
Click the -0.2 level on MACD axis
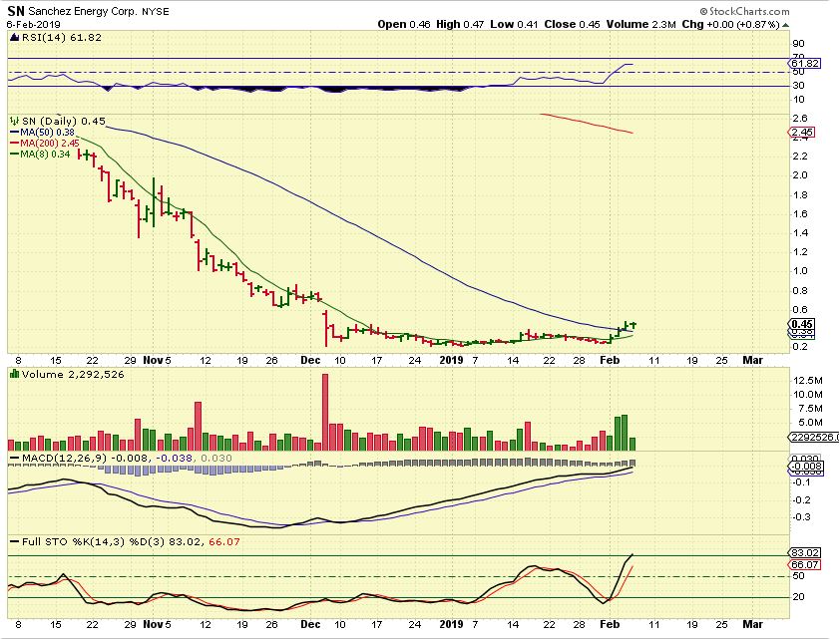(802, 499)
